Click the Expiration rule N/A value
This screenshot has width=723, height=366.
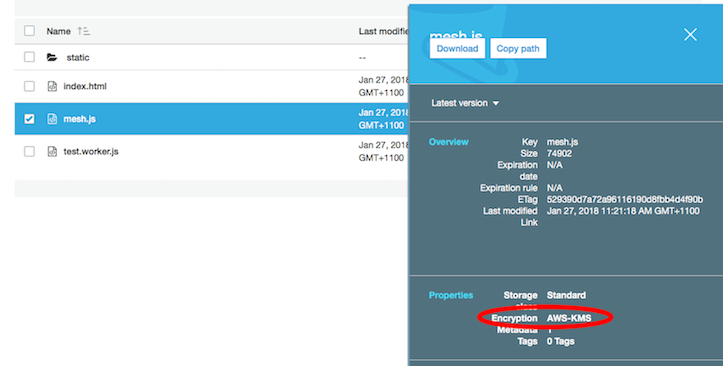(555, 188)
